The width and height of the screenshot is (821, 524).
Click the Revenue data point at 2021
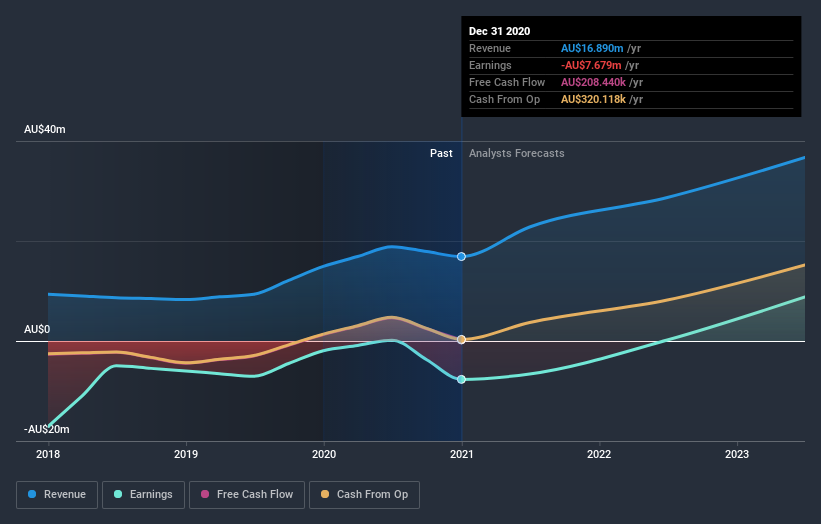461,257
